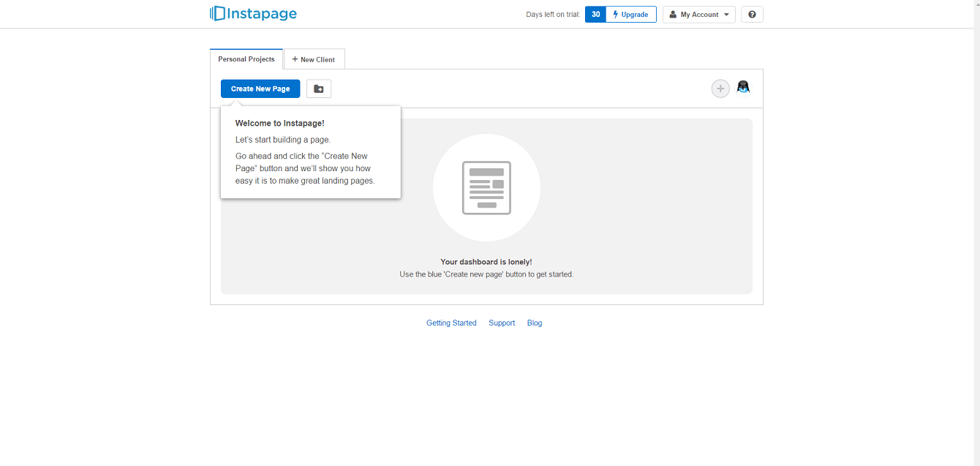This screenshot has height=466, width=980.
Task: Click the landing page placeholder illustration
Action: coord(486,187)
